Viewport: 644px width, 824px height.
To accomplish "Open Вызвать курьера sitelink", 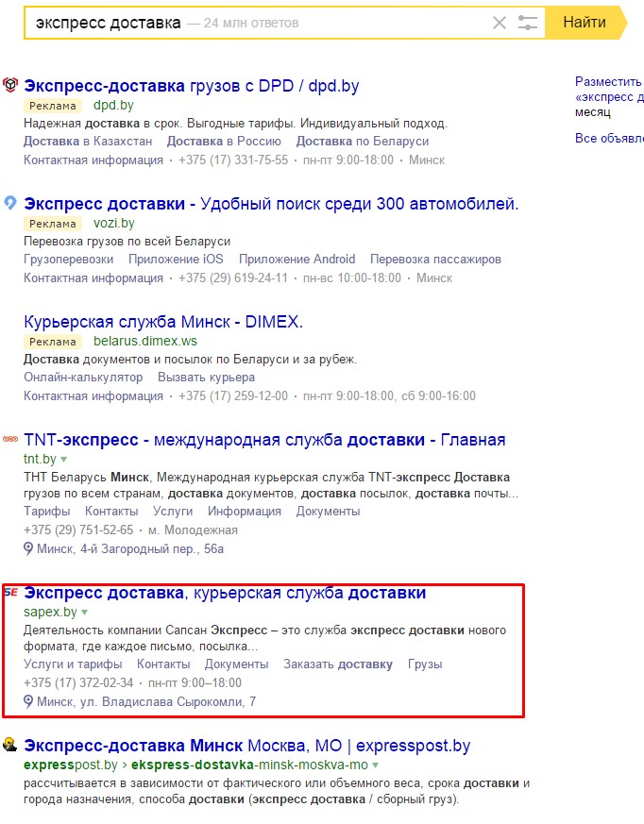I will click(x=206, y=378).
